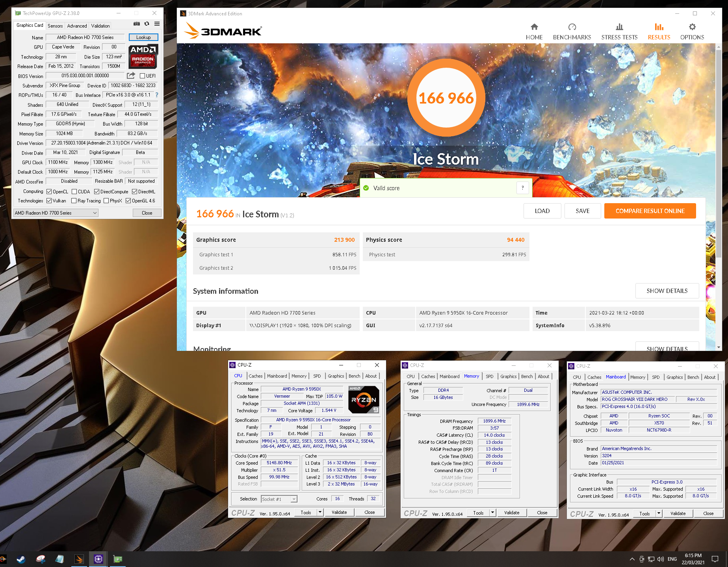Image resolution: width=728 pixels, height=567 pixels.
Task: Open the GPU selection dropdown in GPU-Z
Action: (56, 213)
